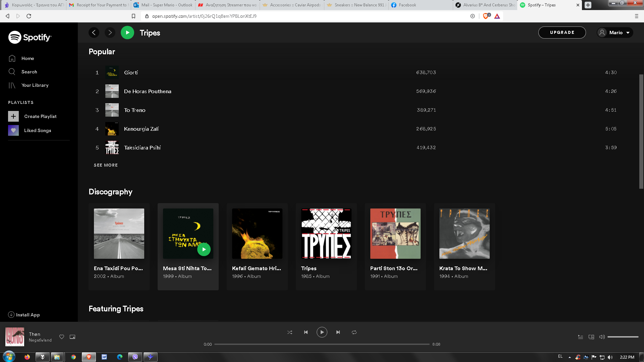
Task: Open Search in the Spotify sidebar
Action: [29, 72]
